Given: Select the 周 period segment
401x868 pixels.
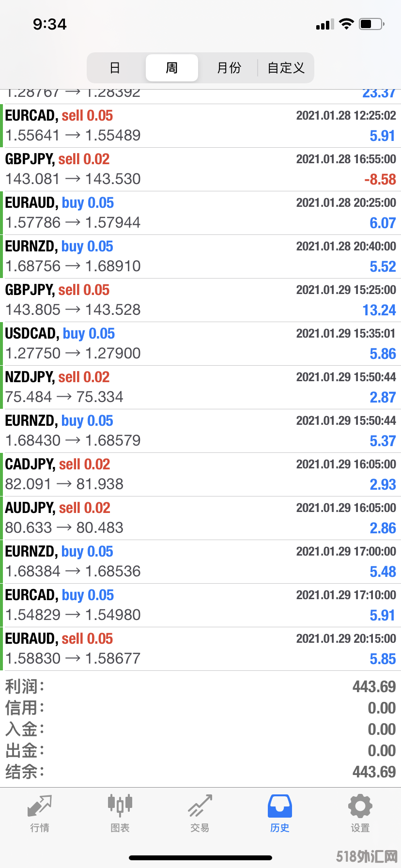Looking at the screenshot, I should tap(172, 68).
